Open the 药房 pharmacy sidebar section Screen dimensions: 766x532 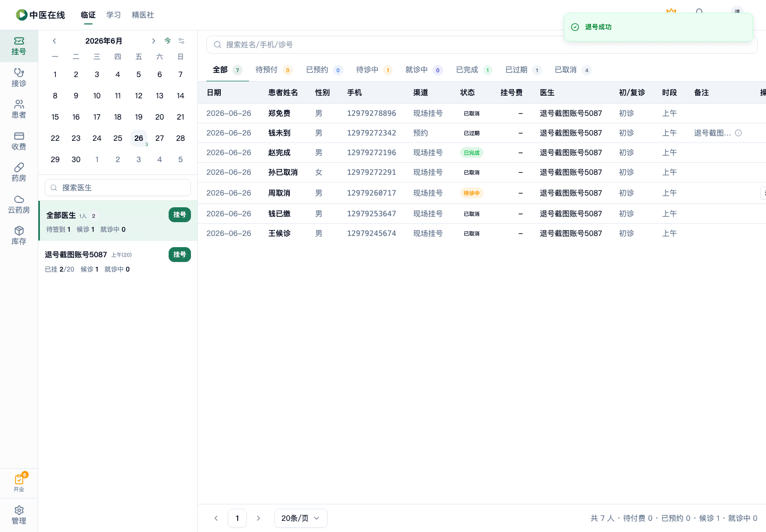click(19, 172)
